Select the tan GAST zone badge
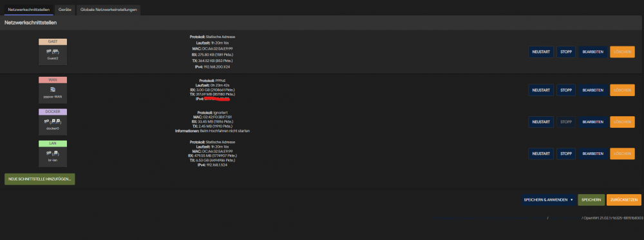644x240 pixels. coord(53,42)
